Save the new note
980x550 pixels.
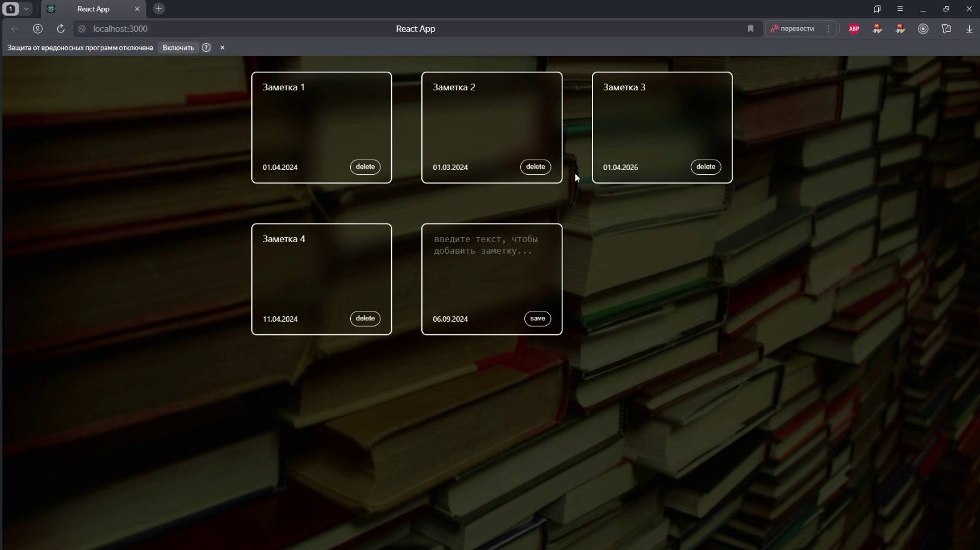538,319
